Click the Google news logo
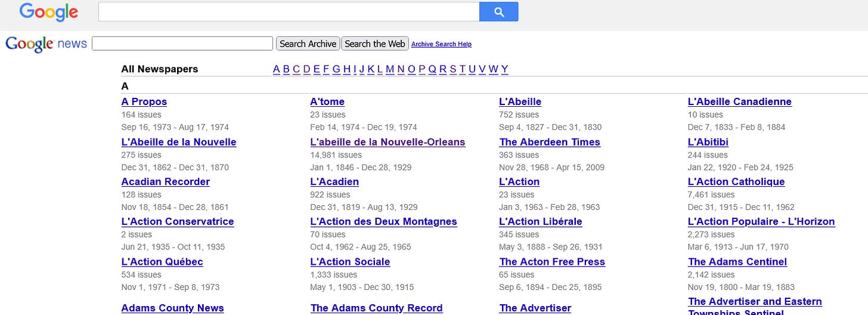 46,44
